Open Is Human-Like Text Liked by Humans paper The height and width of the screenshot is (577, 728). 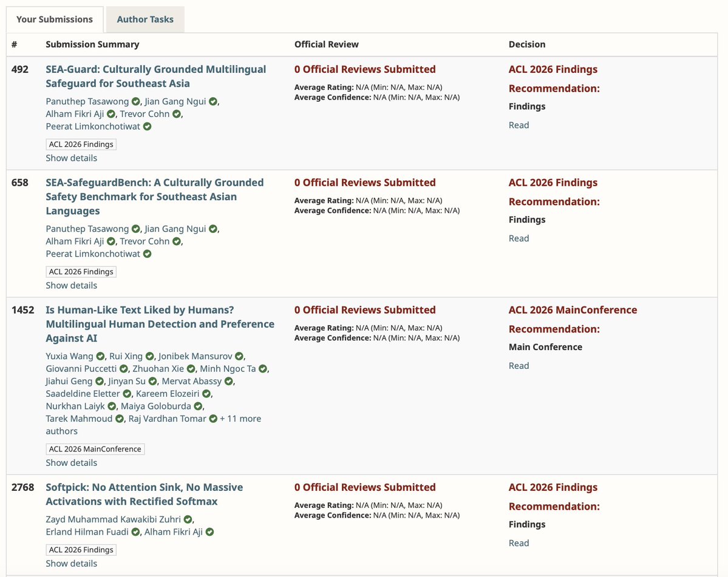tap(160, 324)
